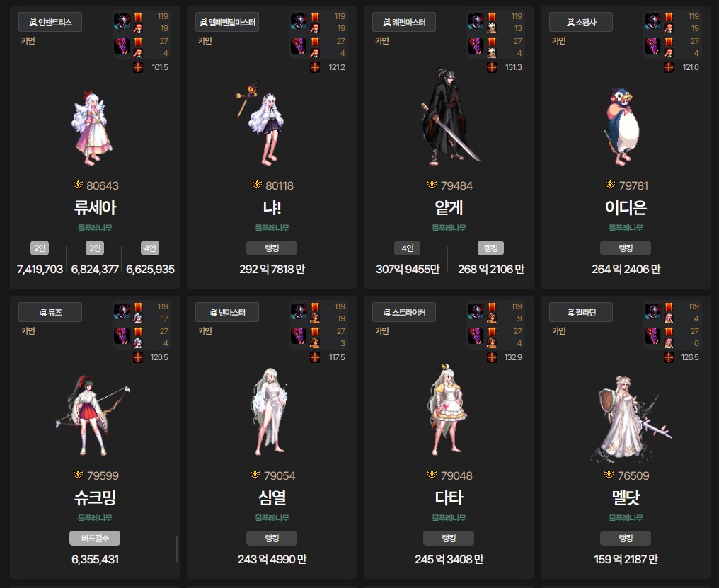Click the character name 심열
Viewport: 719px width, 588px height.
tap(272, 498)
